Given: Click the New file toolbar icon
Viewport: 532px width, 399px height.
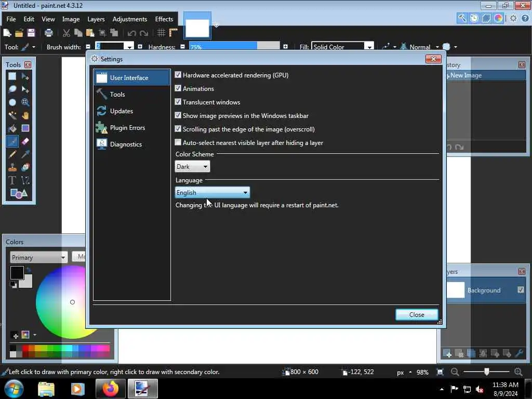Looking at the screenshot, I should [x=7, y=33].
